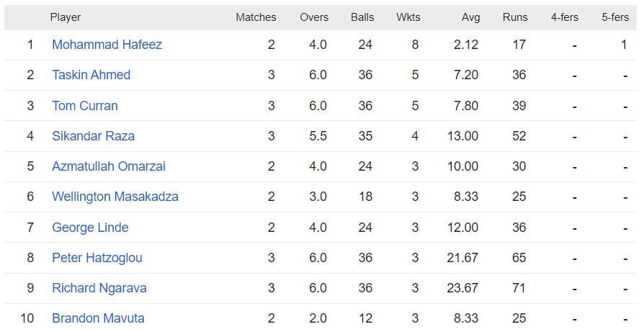Open Brandon Mavuta profile link

click(98, 318)
